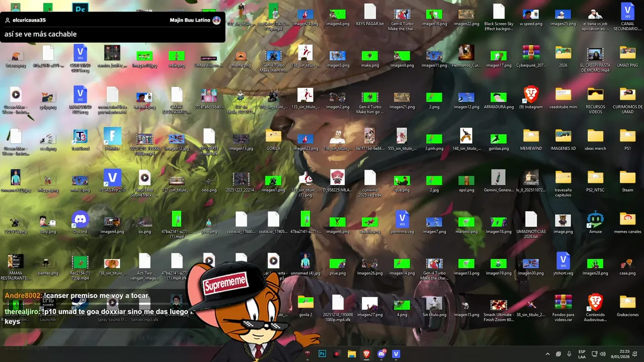
Task: Select the piernas.png image file
Action: 48,264
